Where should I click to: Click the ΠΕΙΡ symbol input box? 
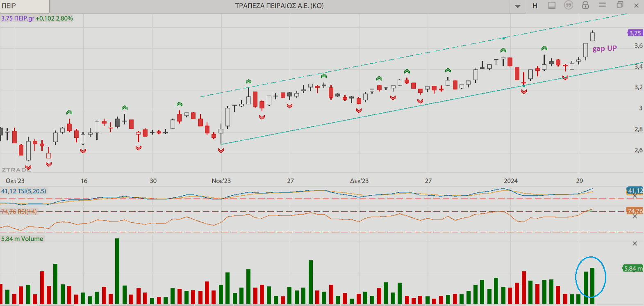25,6
